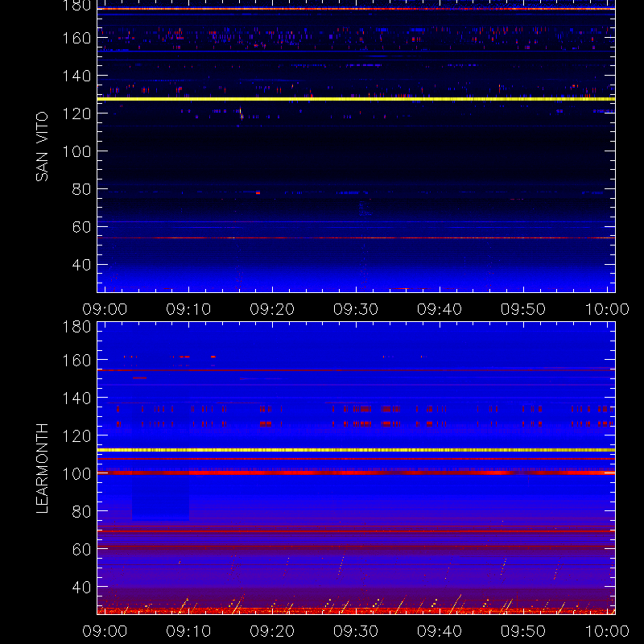
Task: Click the 09:20 label under Learmonth plot
Action: (272, 631)
